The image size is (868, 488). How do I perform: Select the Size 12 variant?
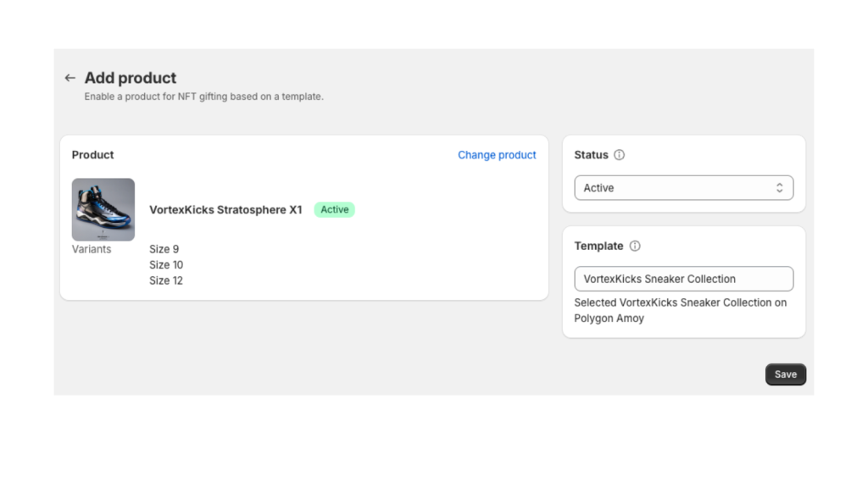click(166, 280)
